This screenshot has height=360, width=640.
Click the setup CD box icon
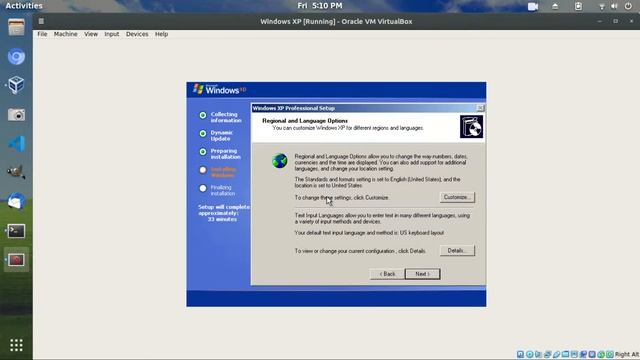click(x=471, y=127)
